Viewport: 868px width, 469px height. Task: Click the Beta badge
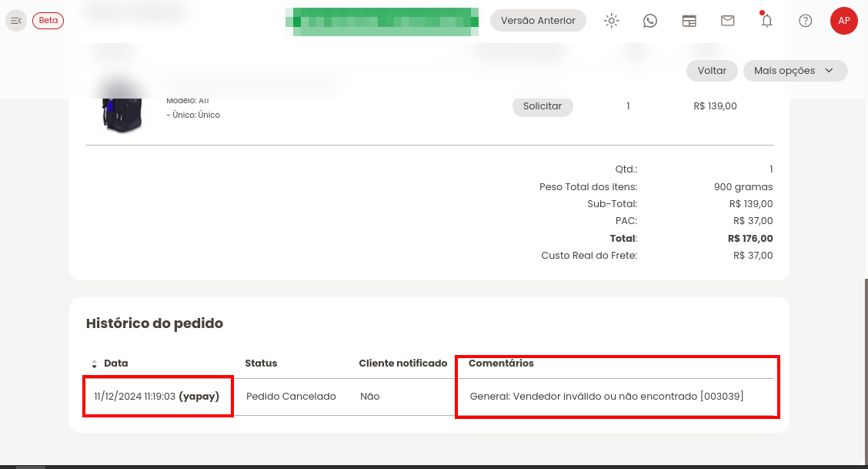[48, 21]
